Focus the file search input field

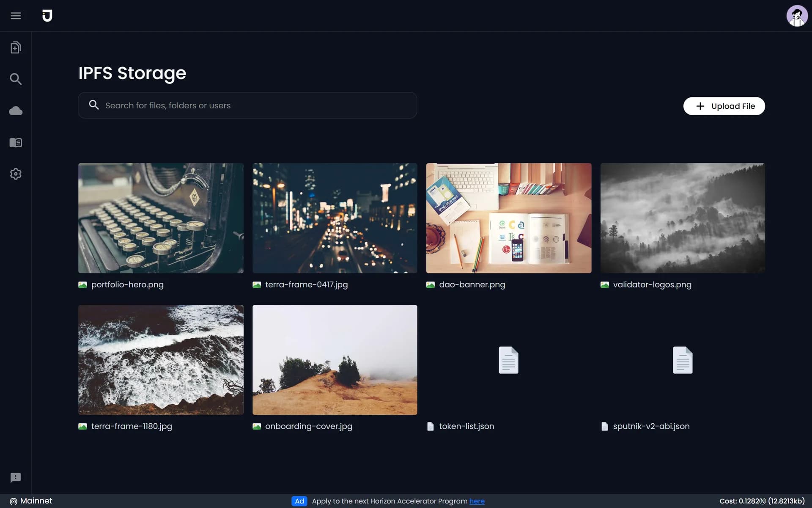[247, 105]
